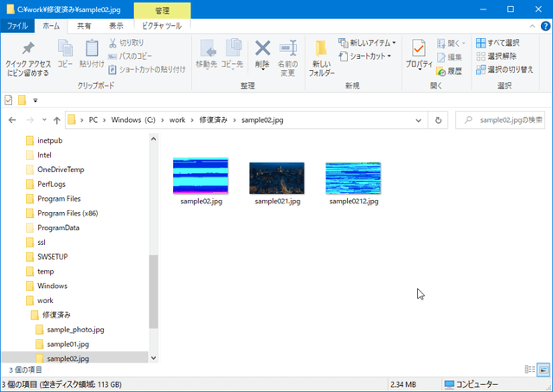Navigate up one folder with Up arrow
This screenshot has width=553, height=392.
pos(56,120)
